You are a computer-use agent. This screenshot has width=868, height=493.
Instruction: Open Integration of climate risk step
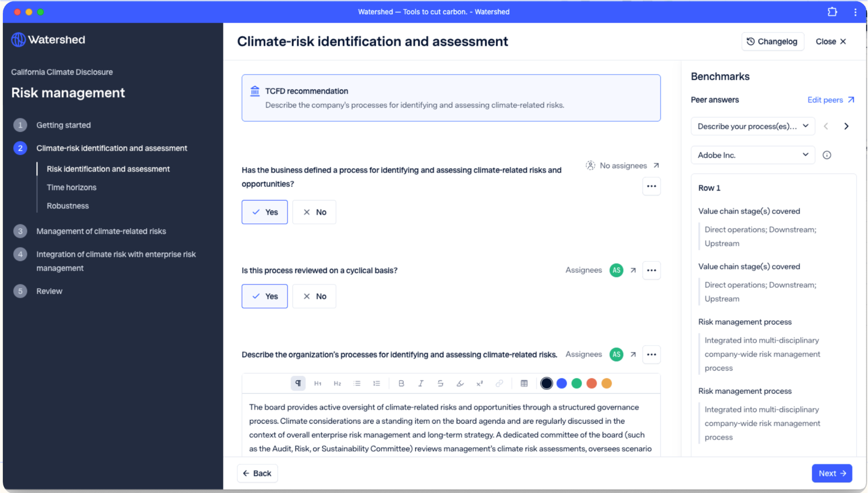click(116, 261)
